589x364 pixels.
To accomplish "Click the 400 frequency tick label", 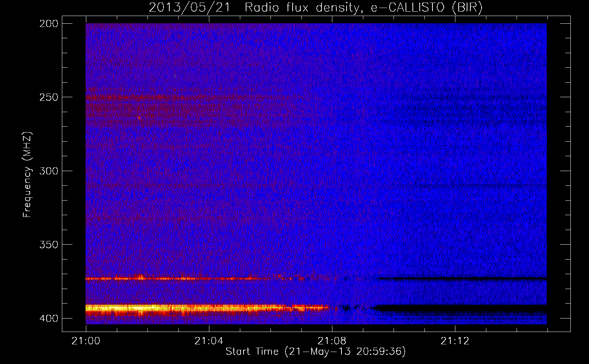I will tap(49, 318).
